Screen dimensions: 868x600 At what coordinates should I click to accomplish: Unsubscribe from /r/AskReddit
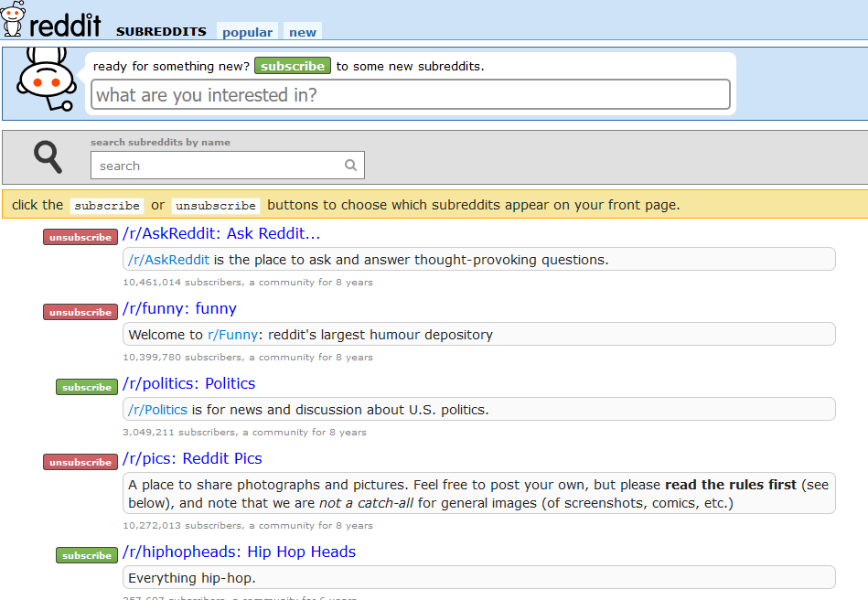[80, 237]
